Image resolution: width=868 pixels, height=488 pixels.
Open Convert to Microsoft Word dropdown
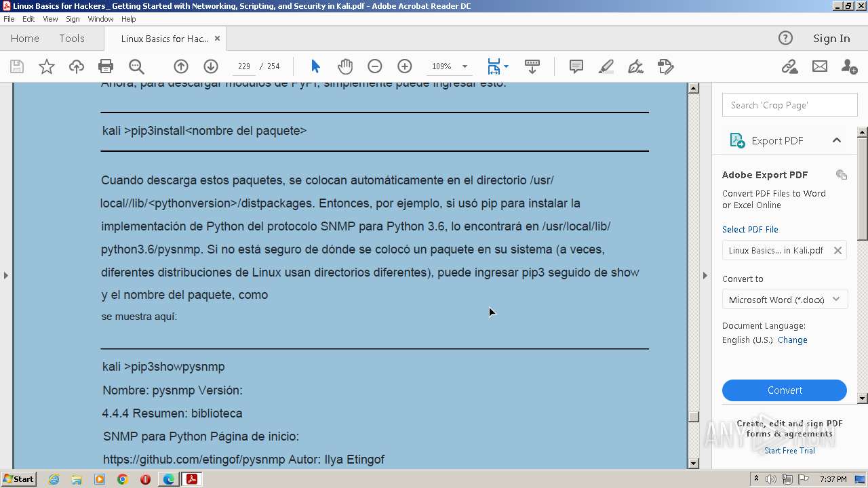point(785,300)
